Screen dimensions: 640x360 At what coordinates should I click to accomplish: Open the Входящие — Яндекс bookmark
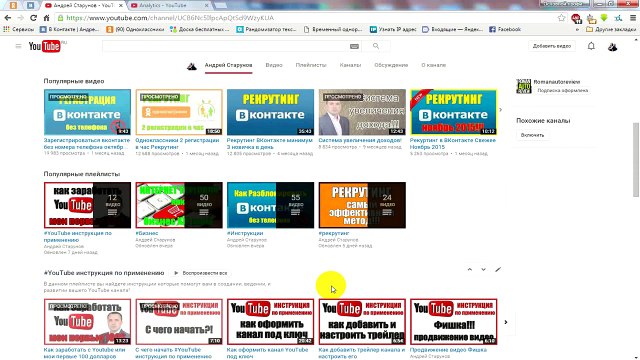[x=453, y=29]
